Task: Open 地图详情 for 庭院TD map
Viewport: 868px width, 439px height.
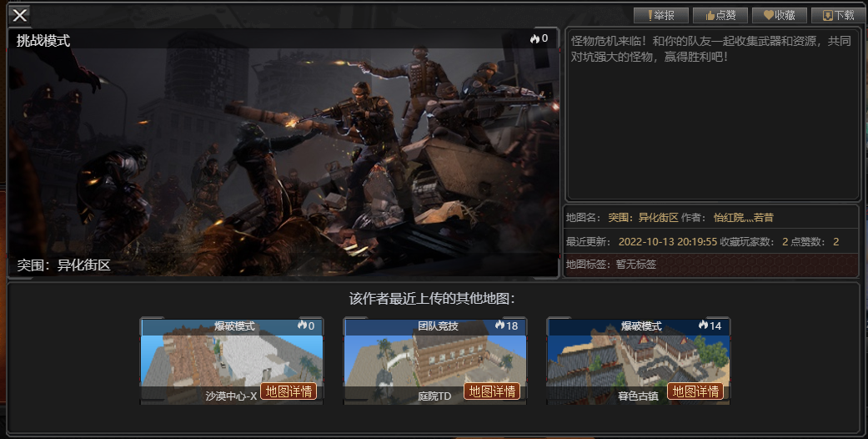Action: pos(492,391)
